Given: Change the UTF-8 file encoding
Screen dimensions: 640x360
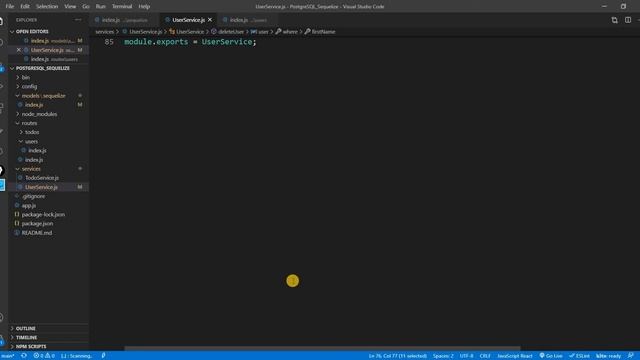Looking at the screenshot, I should point(467,356).
